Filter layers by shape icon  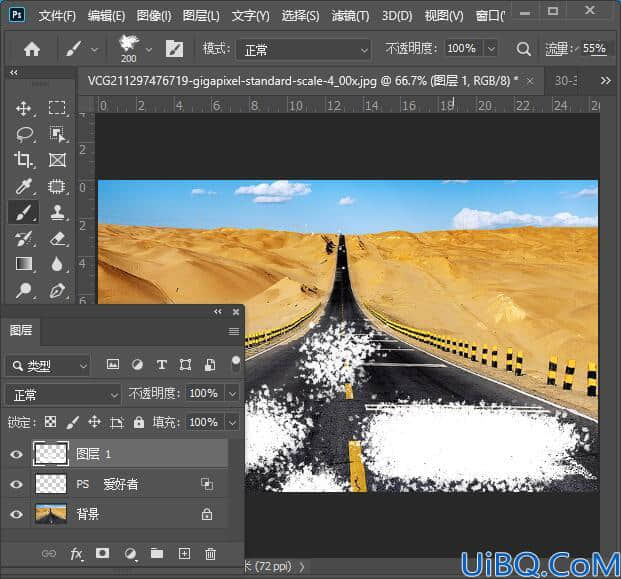click(185, 365)
